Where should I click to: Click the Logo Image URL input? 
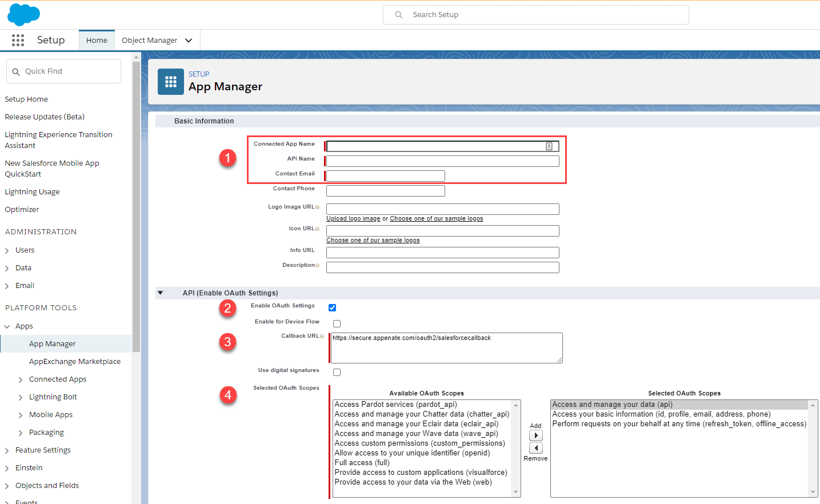(442, 209)
